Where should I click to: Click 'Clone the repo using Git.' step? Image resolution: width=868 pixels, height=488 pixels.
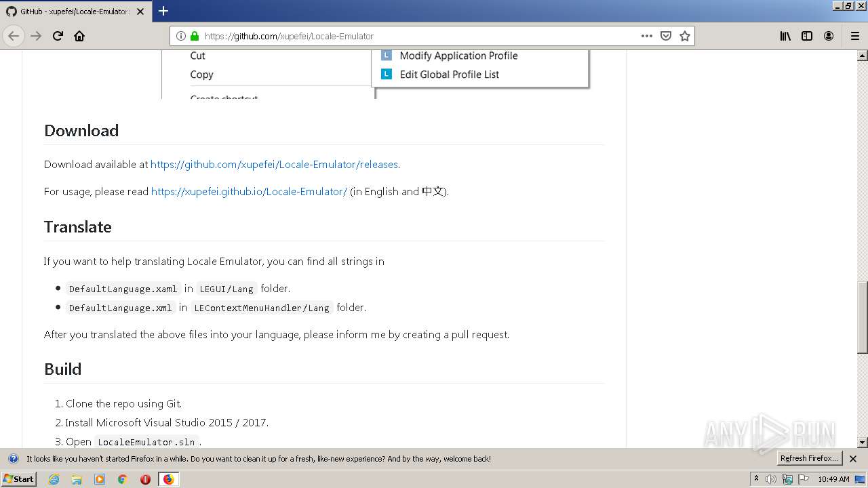[x=123, y=403]
